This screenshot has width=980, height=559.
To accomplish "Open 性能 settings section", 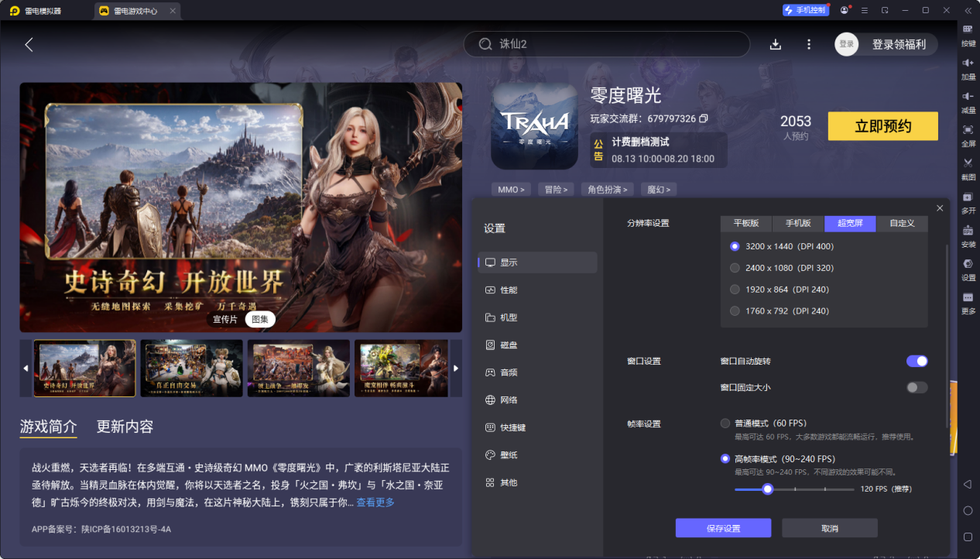I will click(x=537, y=290).
